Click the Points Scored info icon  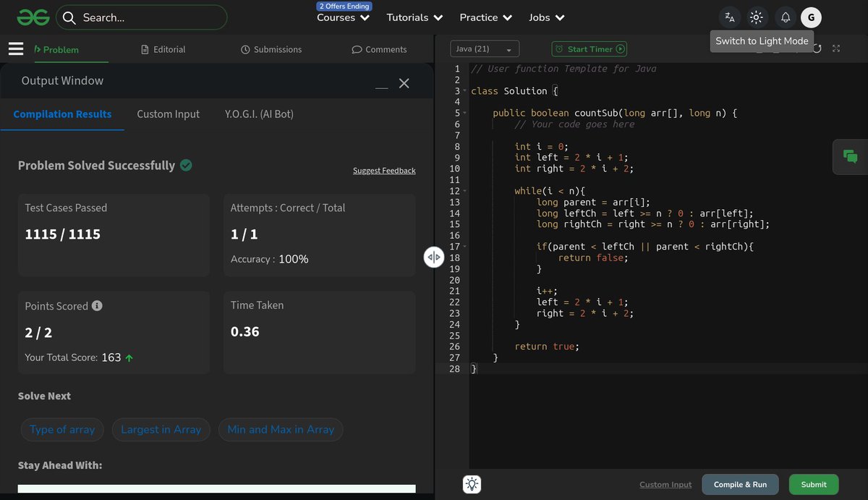[x=97, y=305]
